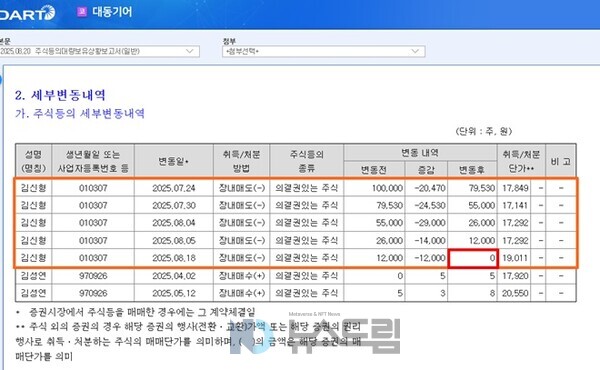
Task: Click the -29,000 증감 cell
Action: [x=426, y=223]
